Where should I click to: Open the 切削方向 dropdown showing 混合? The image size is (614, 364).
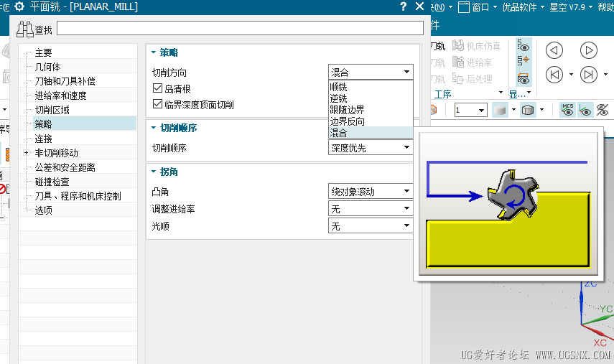[371, 72]
